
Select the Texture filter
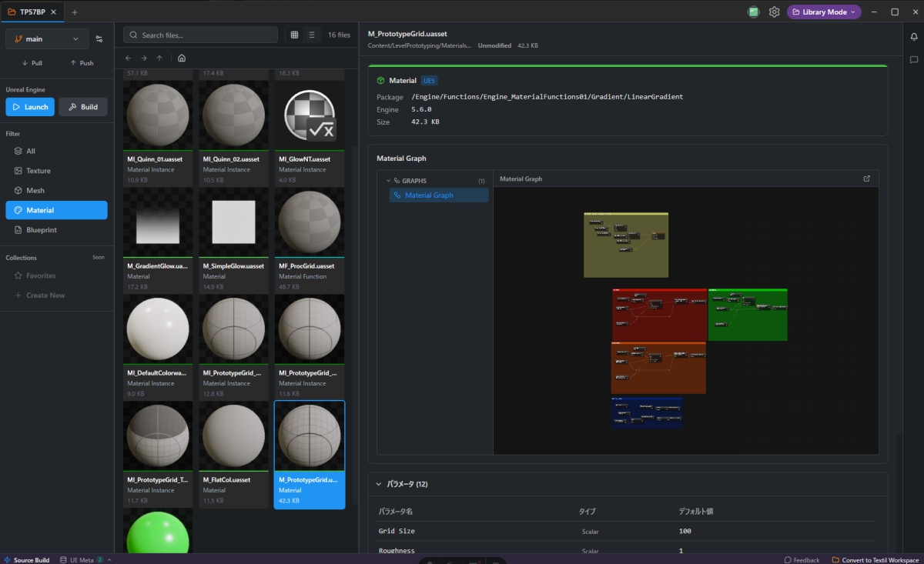click(x=38, y=171)
